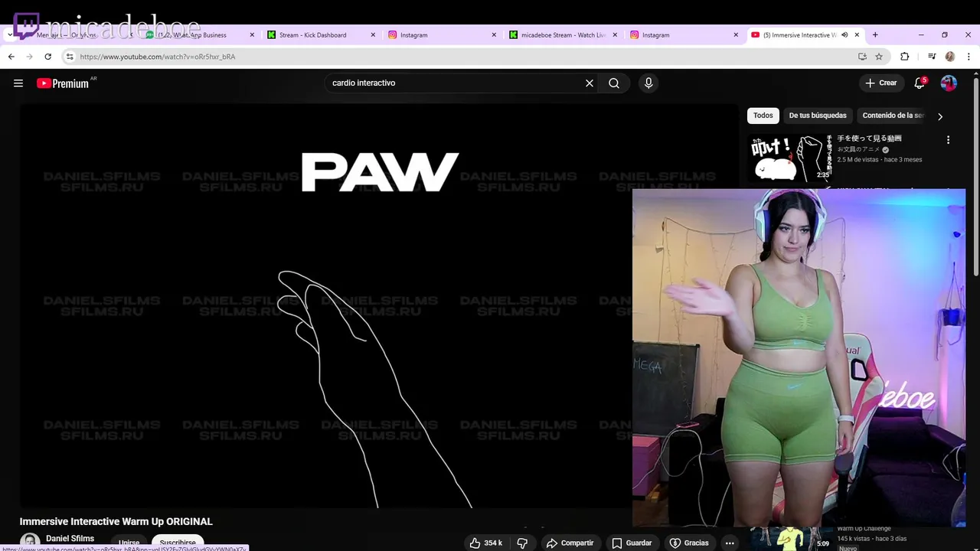Open the Crear menu button
The width and height of the screenshot is (980, 551).
click(x=881, y=83)
